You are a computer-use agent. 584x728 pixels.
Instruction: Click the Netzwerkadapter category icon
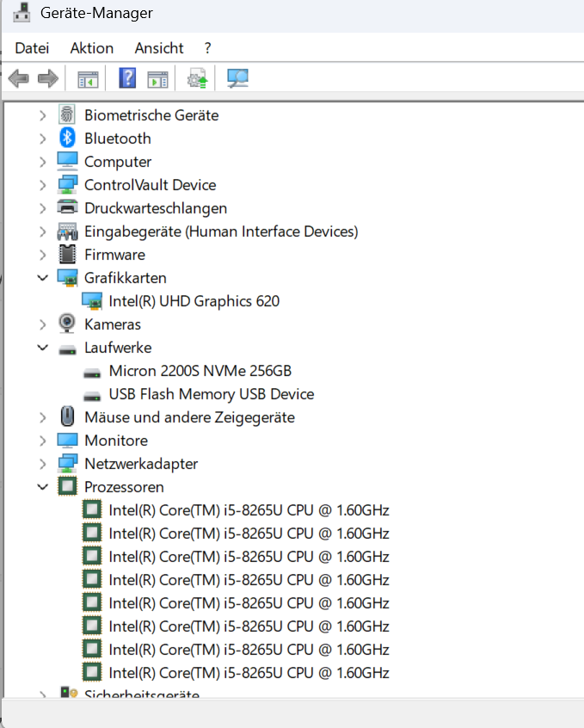(67, 463)
